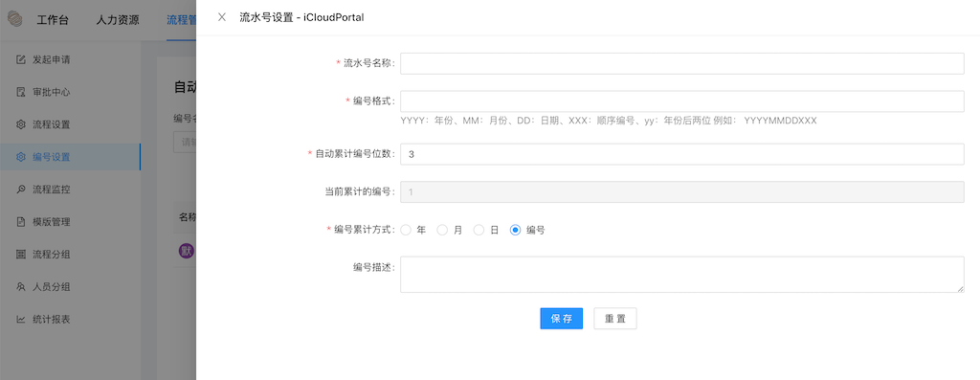This screenshot has width=980, height=380.
Task: Click the 编号设置 gear icon
Action: click(x=21, y=157)
